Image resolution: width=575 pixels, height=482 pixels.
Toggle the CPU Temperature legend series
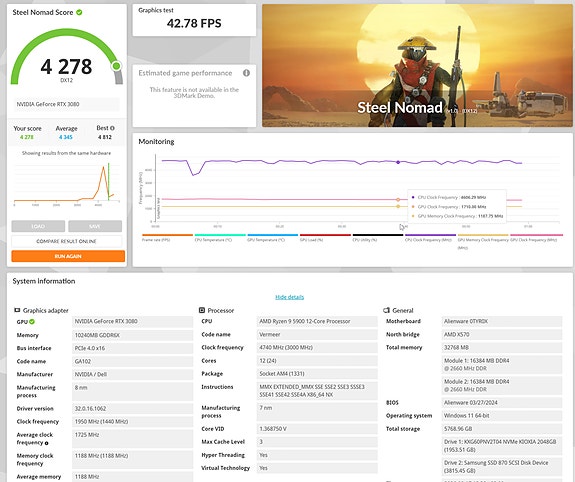pos(220,237)
